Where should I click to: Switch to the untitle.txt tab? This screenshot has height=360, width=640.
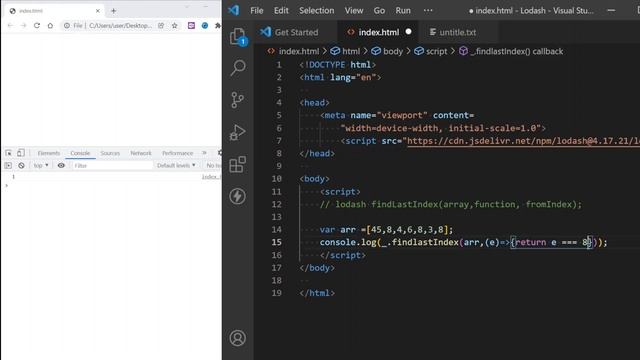pyautogui.click(x=458, y=32)
